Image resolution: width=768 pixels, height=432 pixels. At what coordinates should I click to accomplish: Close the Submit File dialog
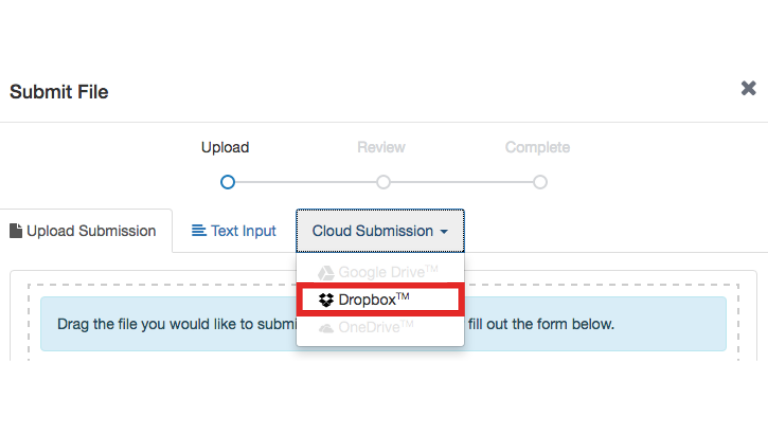pos(748,89)
